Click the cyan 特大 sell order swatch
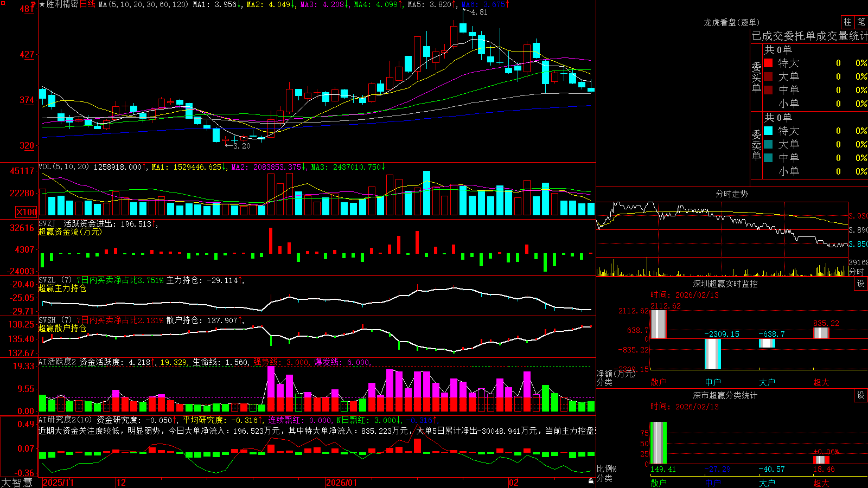Viewport: 868px width, 488px height. [x=768, y=131]
